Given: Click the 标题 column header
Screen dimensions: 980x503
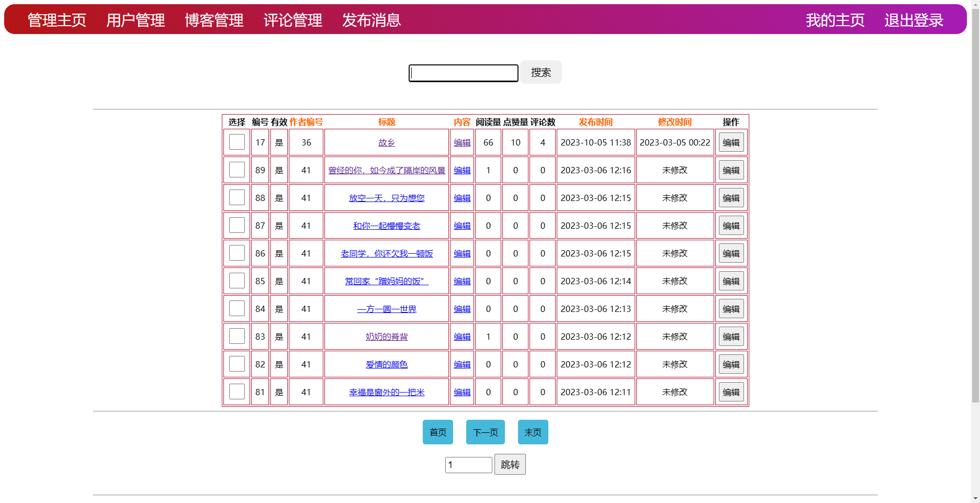Looking at the screenshot, I should click(x=387, y=122).
